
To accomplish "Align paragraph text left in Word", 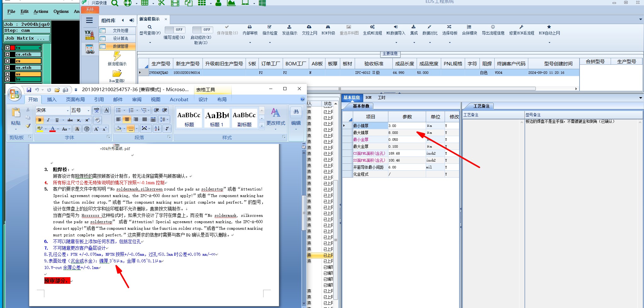I will pyautogui.click(x=118, y=119).
